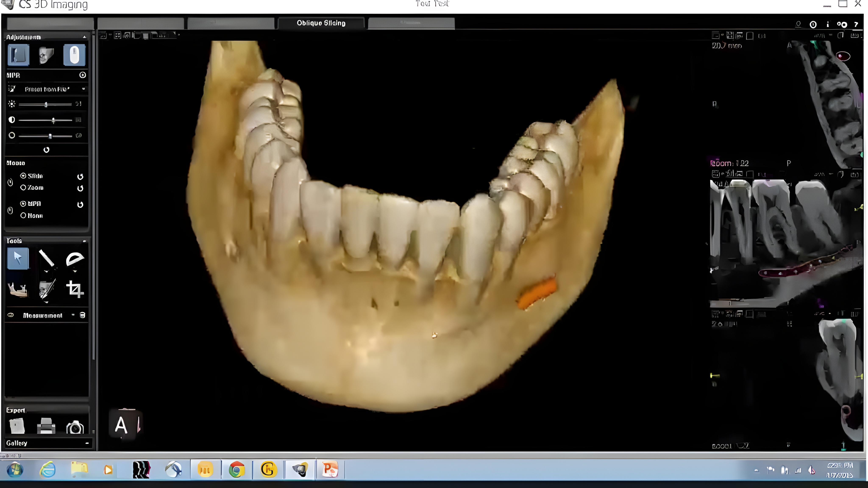Collapse the Adjustment panel
This screenshot has width=868, height=488.
(x=84, y=37)
